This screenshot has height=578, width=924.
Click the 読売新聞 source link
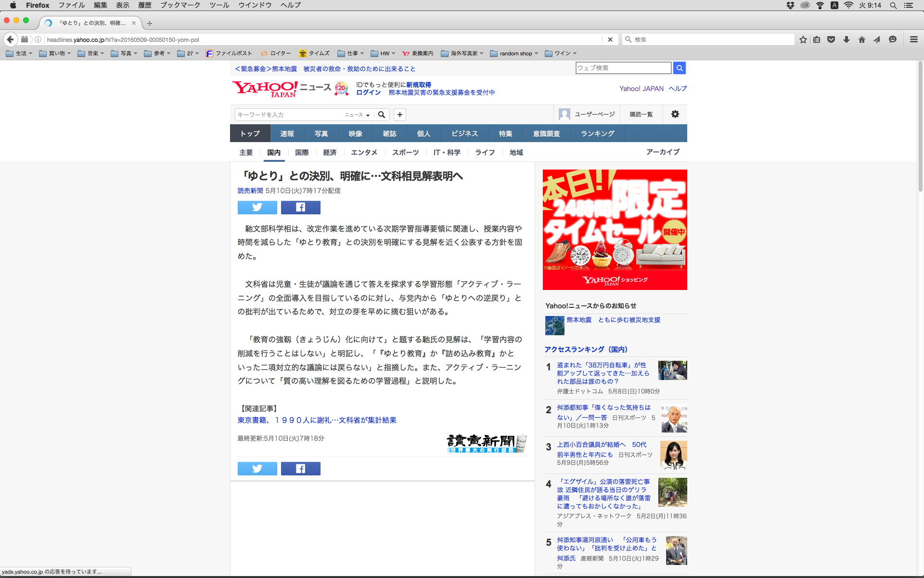point(250,191)
